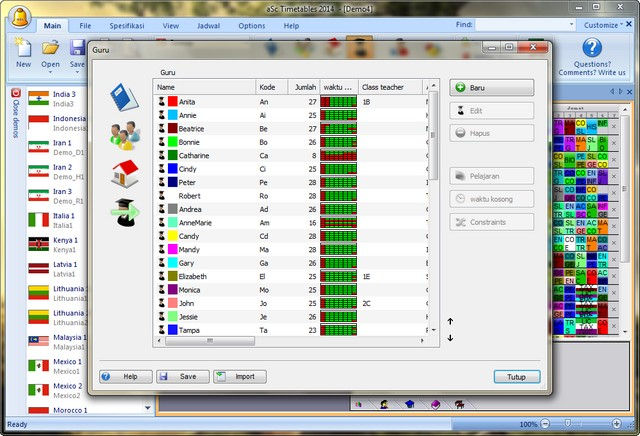This screenshot has width=640, height=436.
Task: Select the Elizabeth row
Action: coord(291,276)
